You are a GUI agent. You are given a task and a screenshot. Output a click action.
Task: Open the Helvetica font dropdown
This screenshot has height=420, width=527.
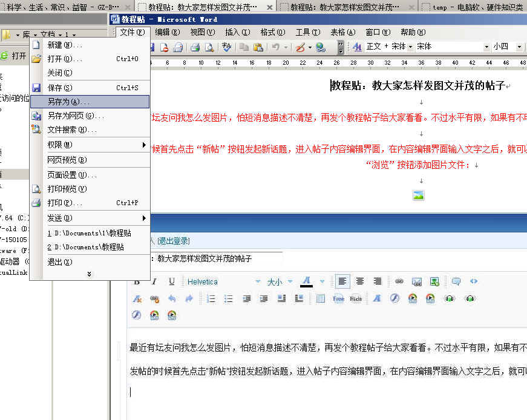pos(258,282)
